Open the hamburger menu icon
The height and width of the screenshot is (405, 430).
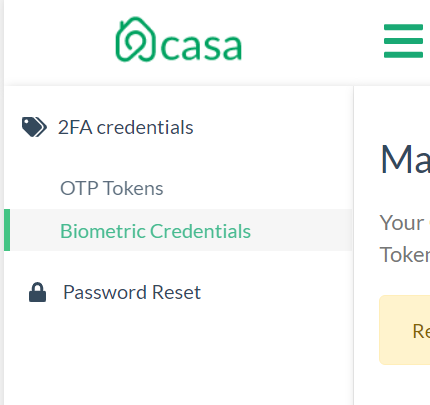click(403, 41)
